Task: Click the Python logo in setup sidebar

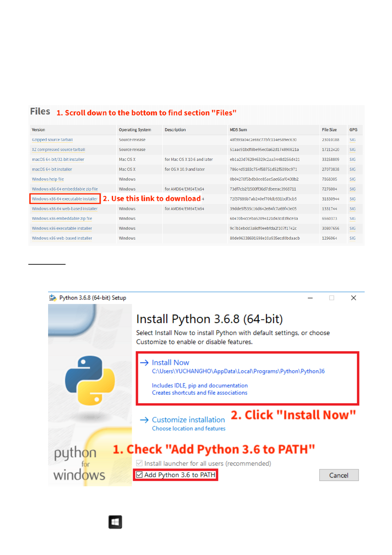Action: (90, 380)
